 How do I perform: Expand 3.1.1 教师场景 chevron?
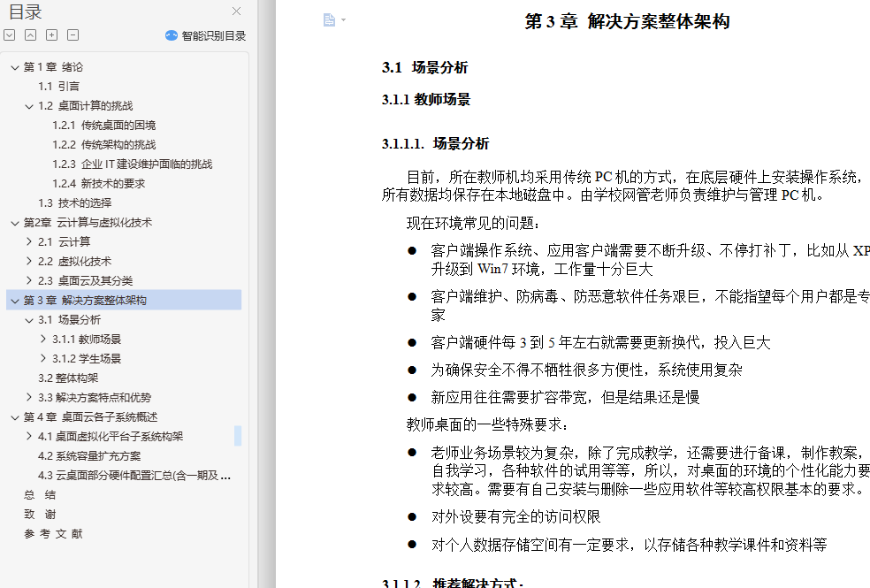(44, 339)
